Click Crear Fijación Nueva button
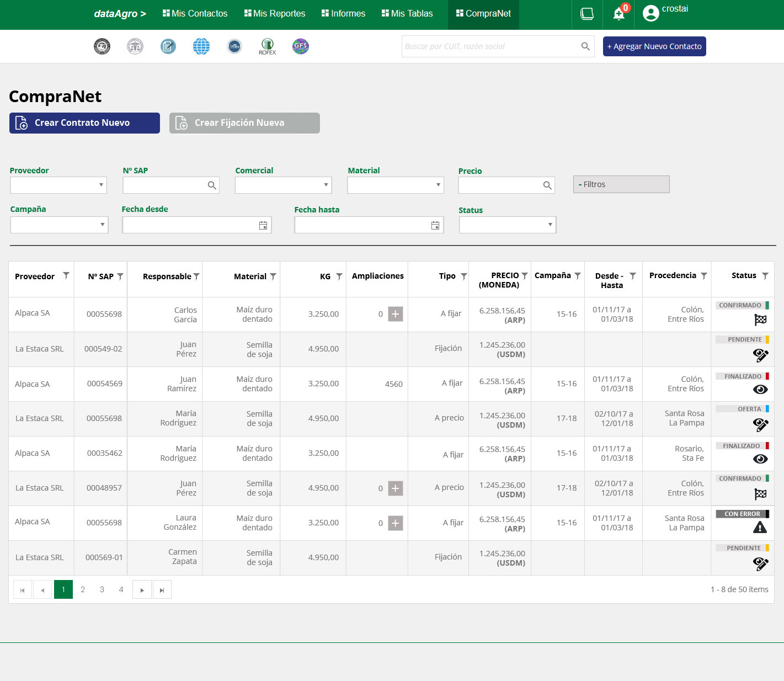 [x=244, y=123]
